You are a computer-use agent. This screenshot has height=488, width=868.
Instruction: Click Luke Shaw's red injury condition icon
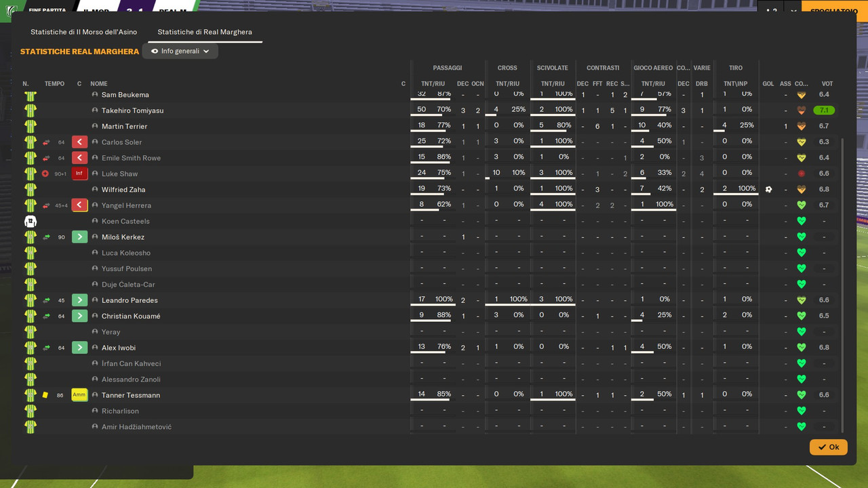(802, 174)
